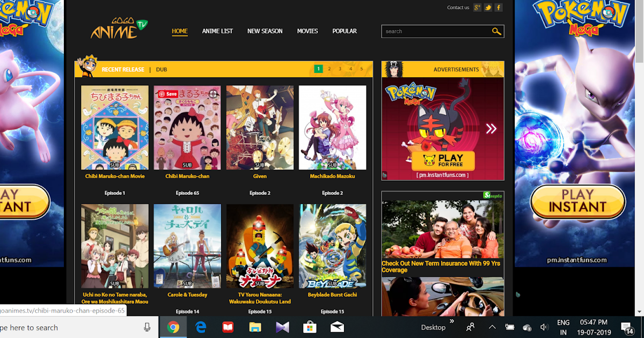644x338 pixels.
Task: Open MOVIES in navigation
Action: (308, 31)
